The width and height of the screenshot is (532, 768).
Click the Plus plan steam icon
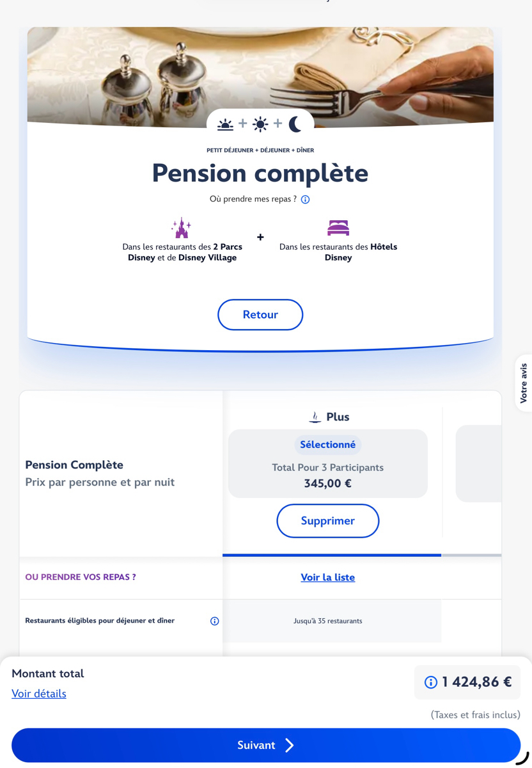point(315,417)
